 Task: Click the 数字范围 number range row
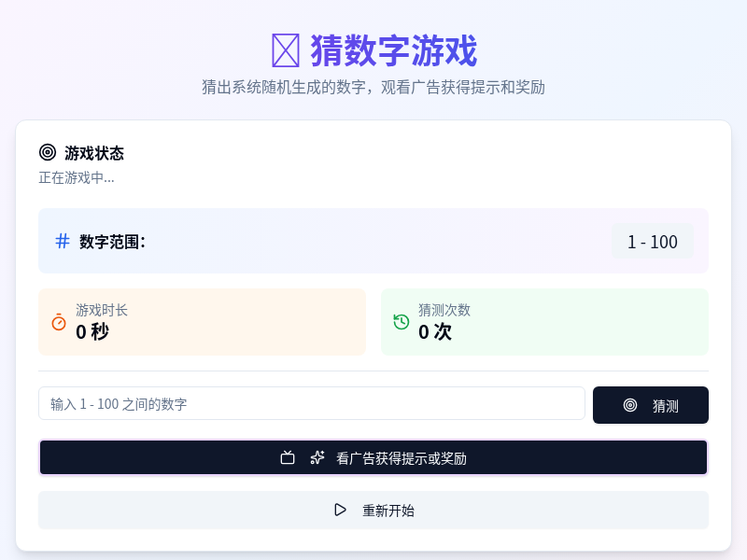click(373, 241)
